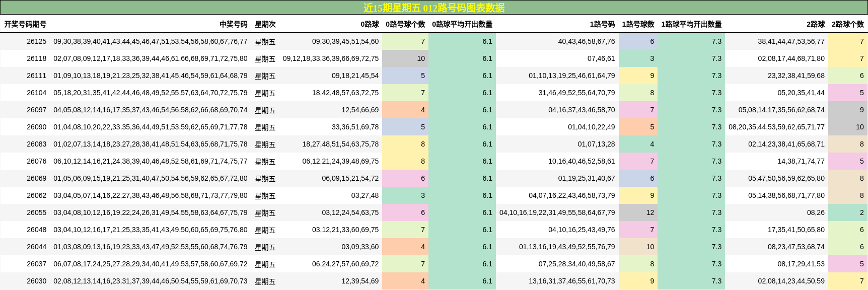Select period number 26104
868x290 pixels.
(36, 93)
